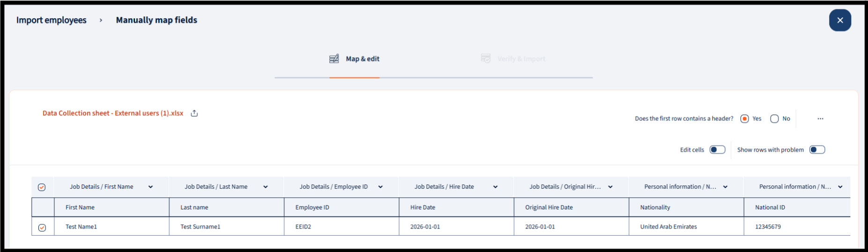
Task: Expand the Job Details / Employee ID dropdown
Action: (x=380, y=187)
